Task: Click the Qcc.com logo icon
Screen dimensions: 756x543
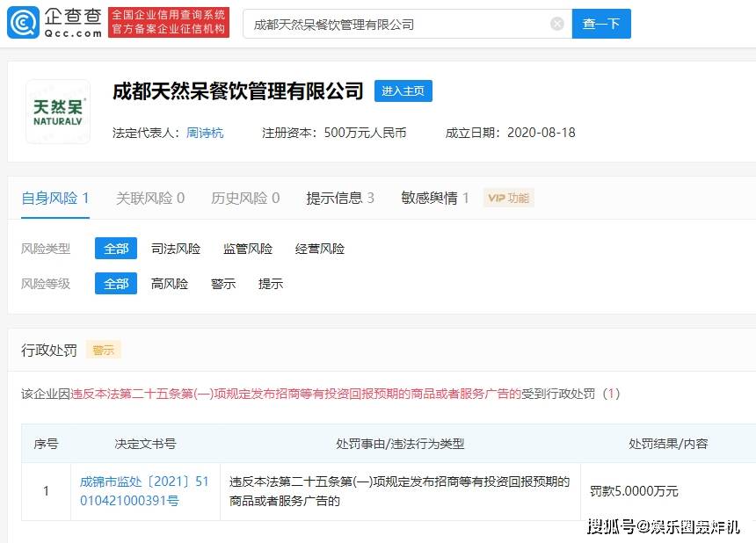Action: tap(23, 23)
